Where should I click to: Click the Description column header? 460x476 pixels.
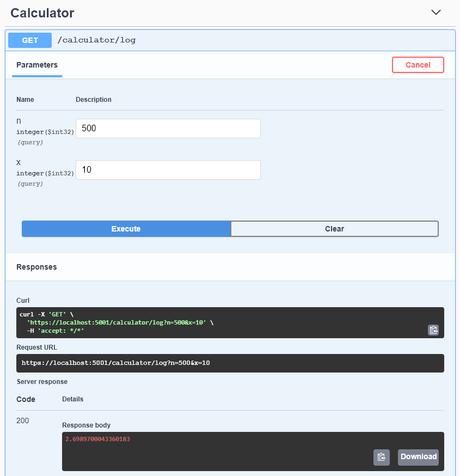coord(94,100)
